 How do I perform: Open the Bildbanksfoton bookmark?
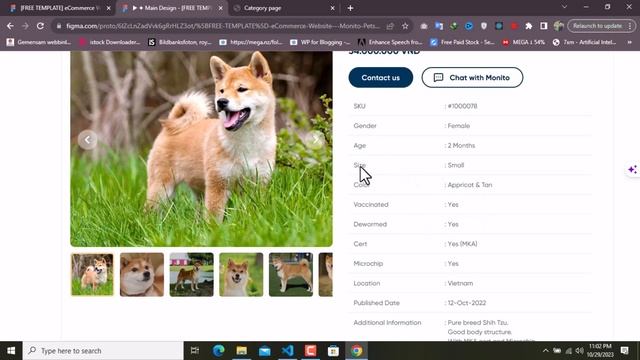click(x=180, y=42)
